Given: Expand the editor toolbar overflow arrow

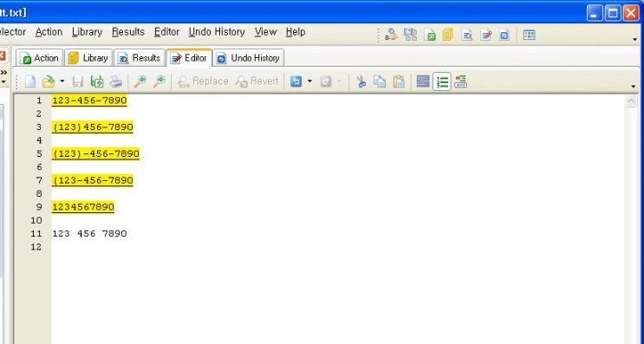Looking at the screenshot, I should pyautogui.click(x=633, y=86).
